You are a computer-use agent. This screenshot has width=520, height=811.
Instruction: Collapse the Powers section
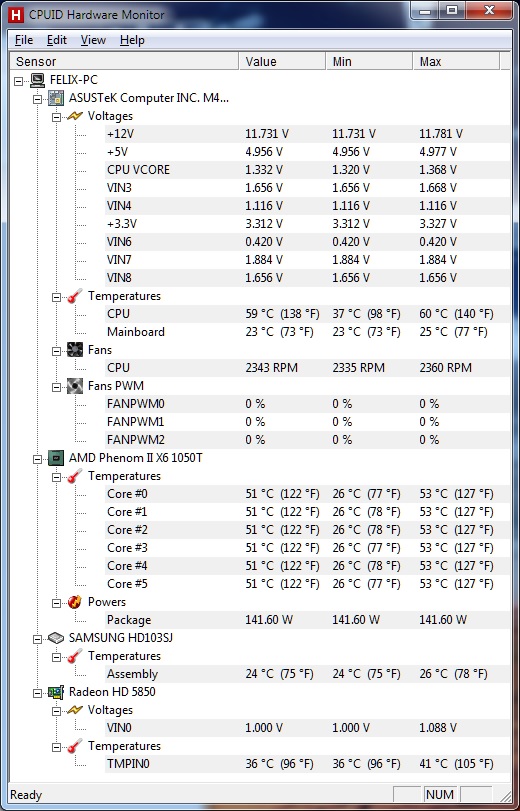tap(56, 603)
